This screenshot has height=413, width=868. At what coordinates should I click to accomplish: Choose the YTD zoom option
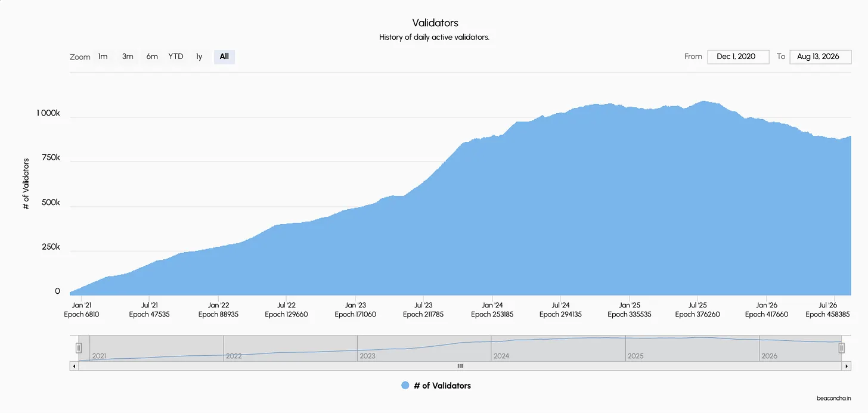pyautogui.click(x=176, y=57)
